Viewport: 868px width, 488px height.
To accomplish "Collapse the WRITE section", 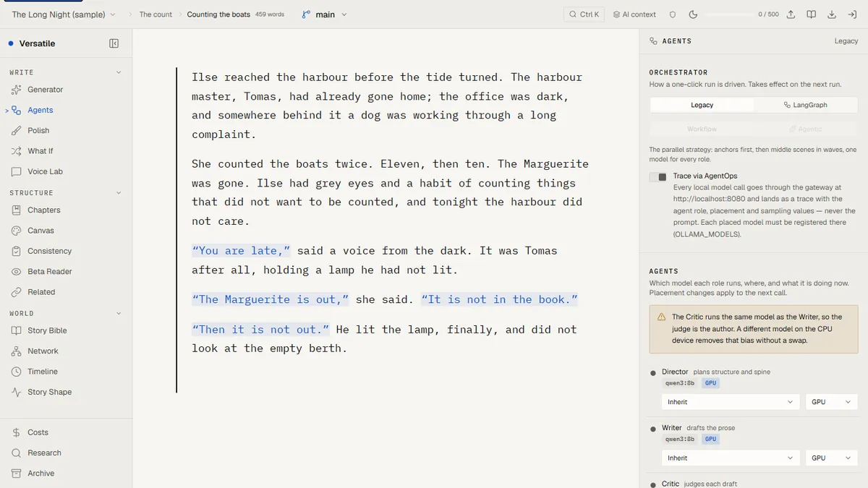I will (119, 72).
